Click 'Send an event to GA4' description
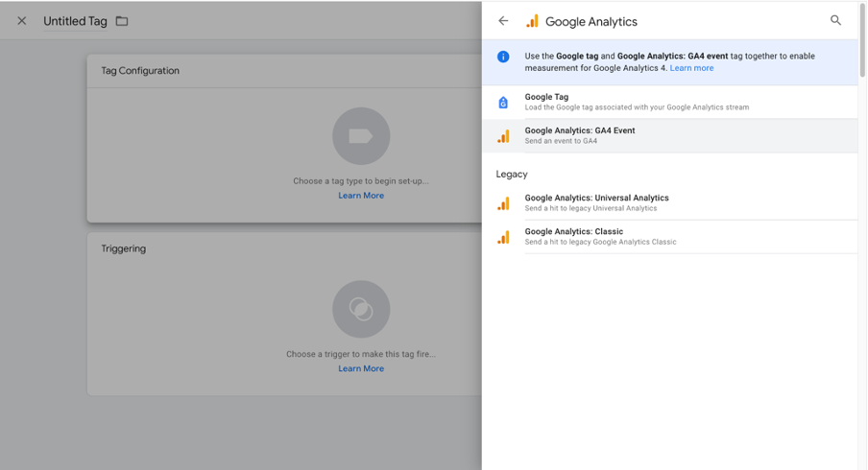Screen dimensions: 868x470 coord(561,141)
